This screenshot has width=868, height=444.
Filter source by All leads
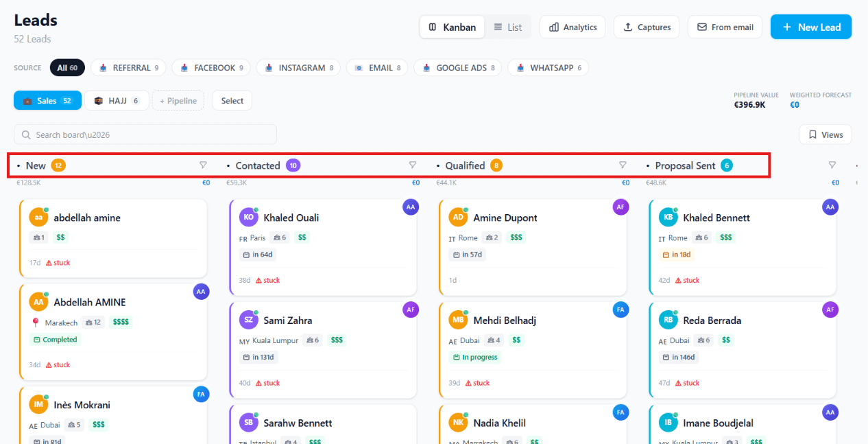pyautogui.click(x=67, y=68)
